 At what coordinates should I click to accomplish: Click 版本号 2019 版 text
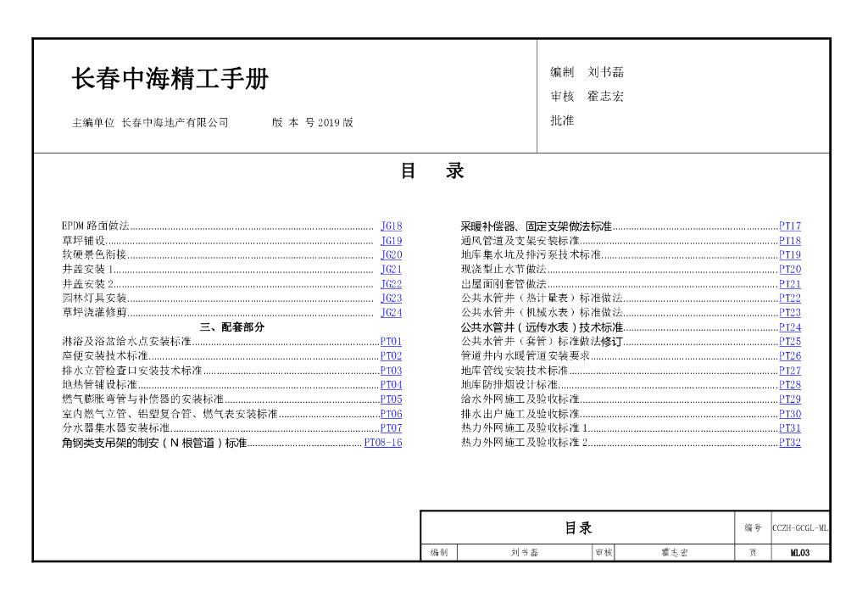pyautogui.click(x=312, y=122)
